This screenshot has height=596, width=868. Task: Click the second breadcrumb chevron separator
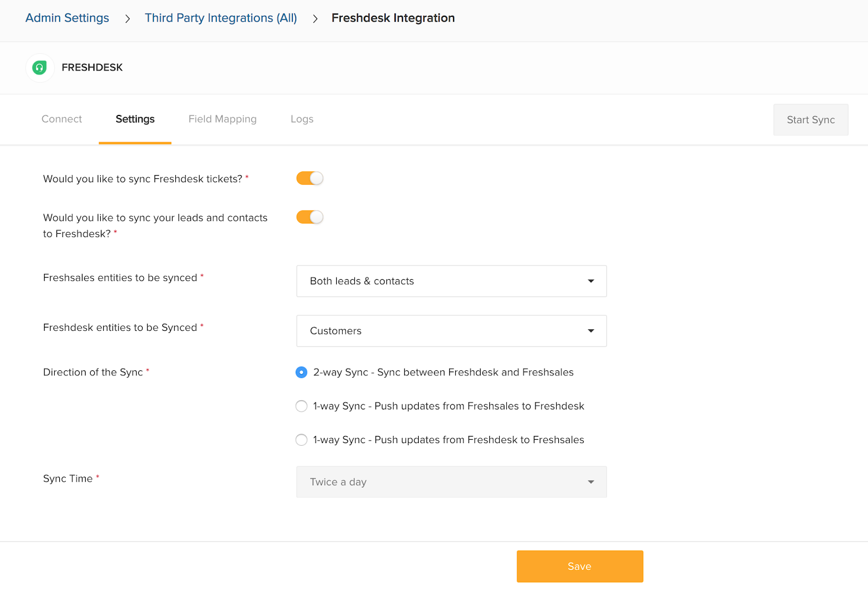pos(315,19)
